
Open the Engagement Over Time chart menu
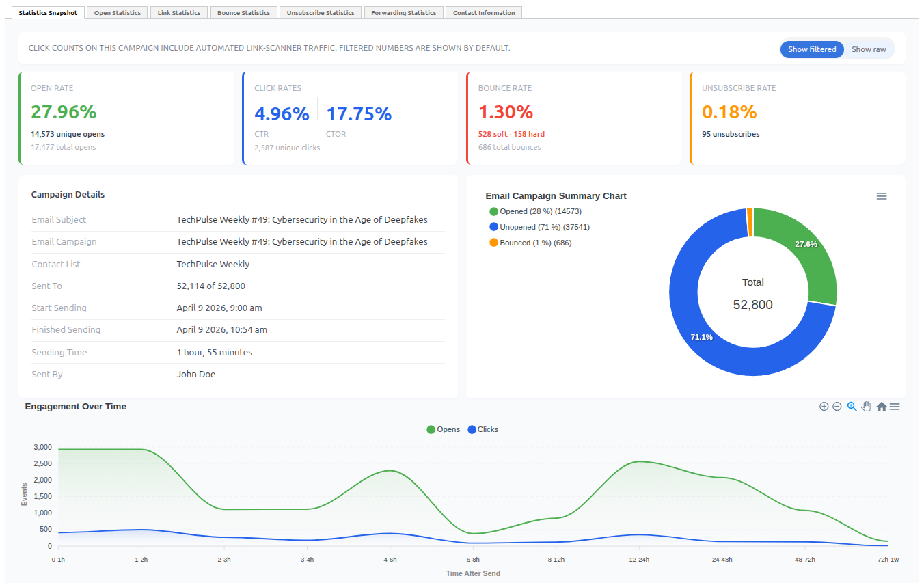click(895, 406)
